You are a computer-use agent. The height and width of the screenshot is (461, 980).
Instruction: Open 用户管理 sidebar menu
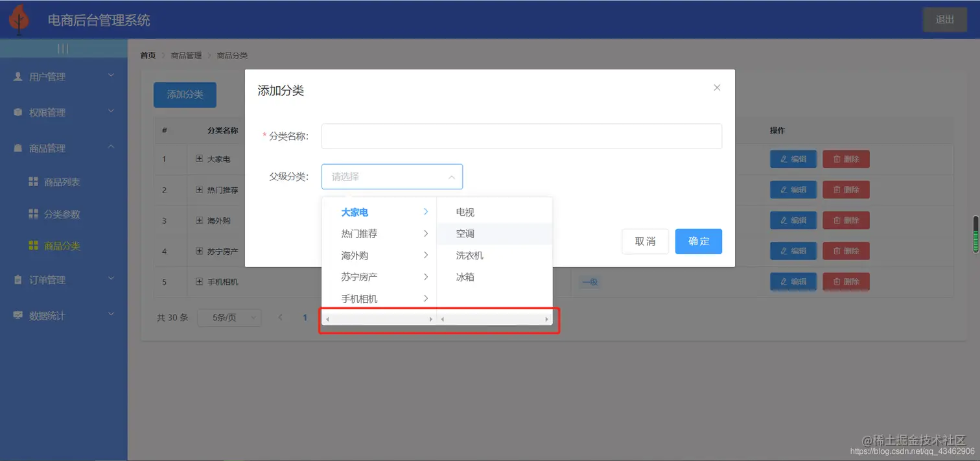point(64,77)
